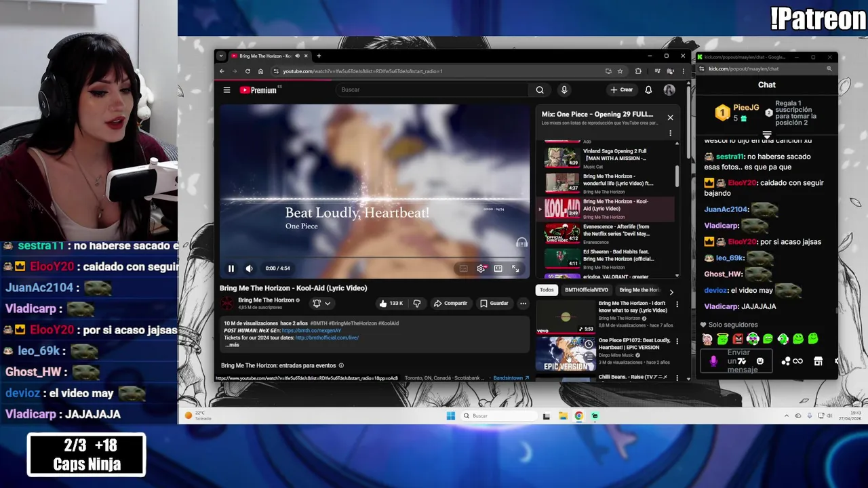
Task: Open Chrome from the taskbar
Action: (x=578, y=415)
